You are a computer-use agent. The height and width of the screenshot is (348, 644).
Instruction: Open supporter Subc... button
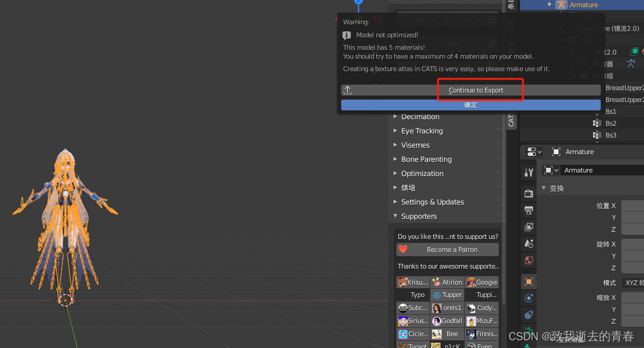(413, 308)
